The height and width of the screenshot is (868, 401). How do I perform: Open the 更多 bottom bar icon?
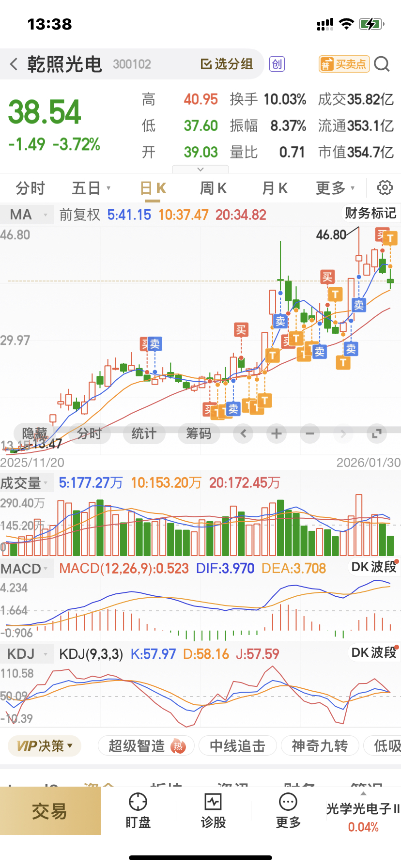click(288, 811)
